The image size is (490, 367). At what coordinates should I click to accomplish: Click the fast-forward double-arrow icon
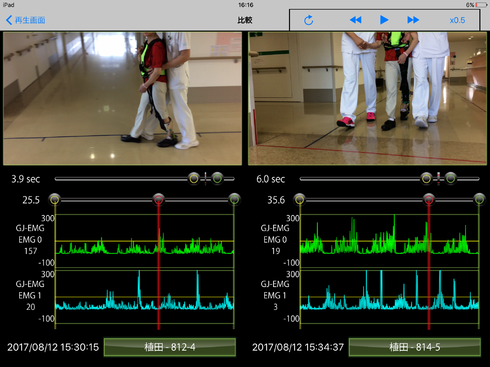click(413, 20)
